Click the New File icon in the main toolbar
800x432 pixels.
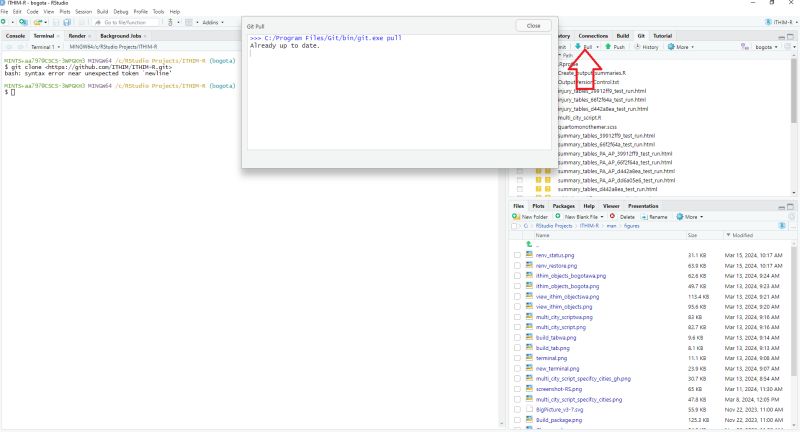(4, 22)
